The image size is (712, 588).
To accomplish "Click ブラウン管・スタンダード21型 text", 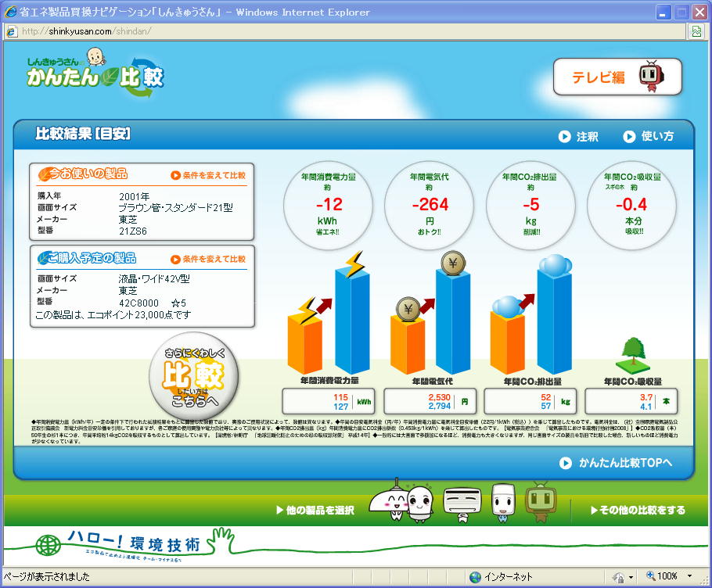I will pyautogui.click(x=176, y=208).
